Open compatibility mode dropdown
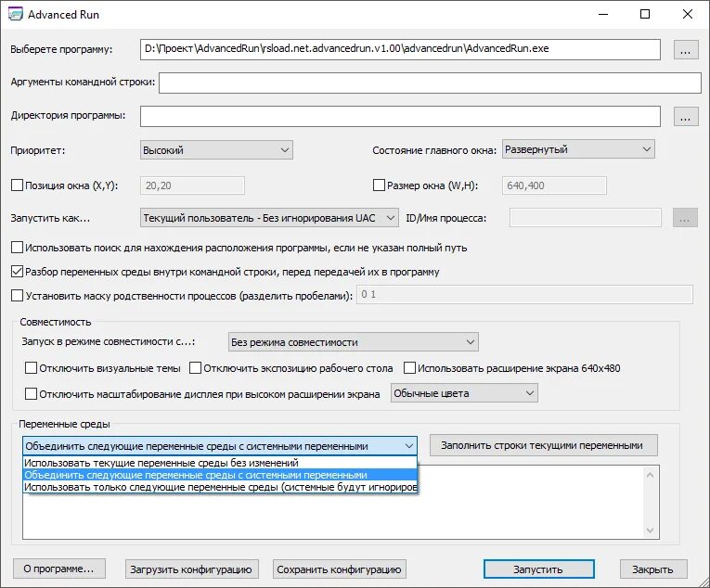The width and height of the screenshot is (710, 588). [x=354, y=342]
